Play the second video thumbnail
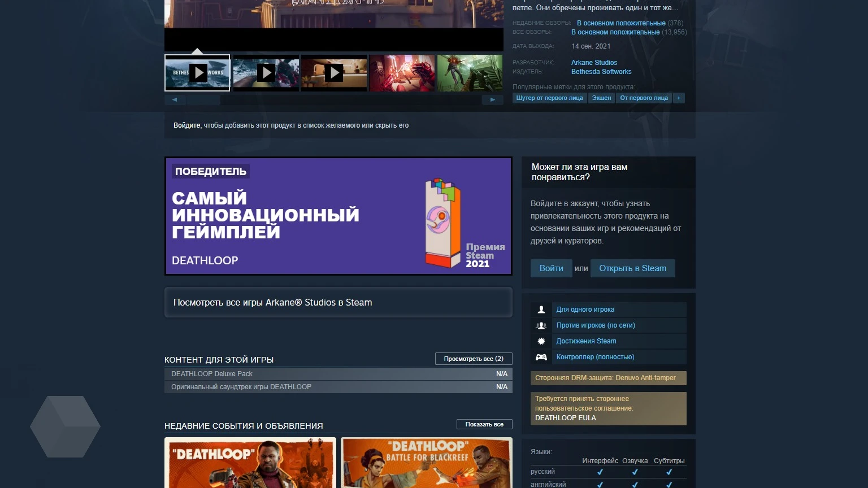This screenshot has height=488, width=868. (266, 73)
